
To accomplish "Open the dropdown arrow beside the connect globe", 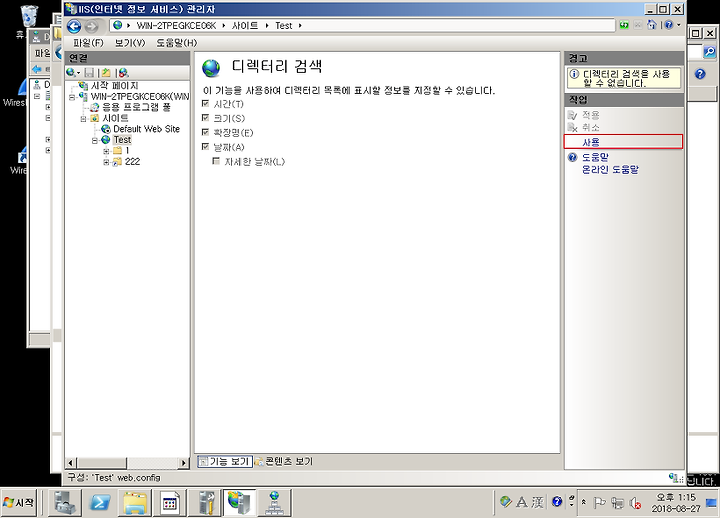I will pyautogui.click(x=79, y=73).
